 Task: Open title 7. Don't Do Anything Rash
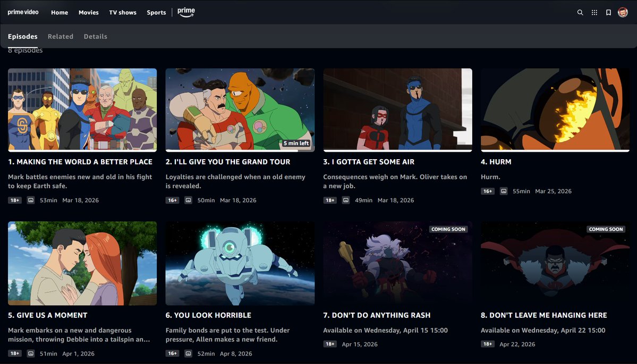377,315
